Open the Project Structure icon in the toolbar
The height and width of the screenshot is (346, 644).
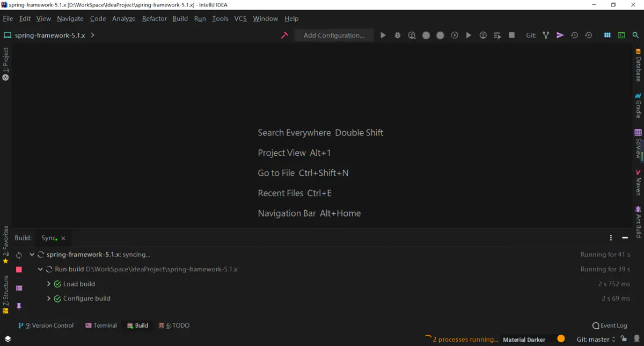[x=607, y=35]
